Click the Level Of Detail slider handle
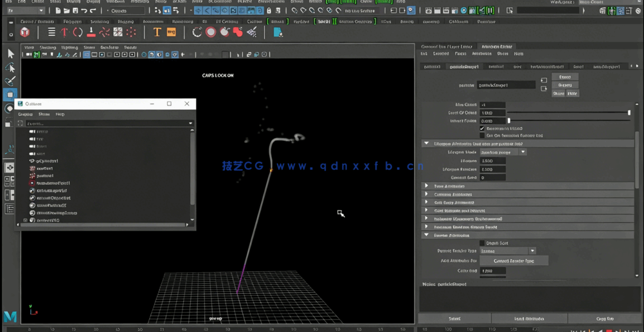 [x=629, y=113]
